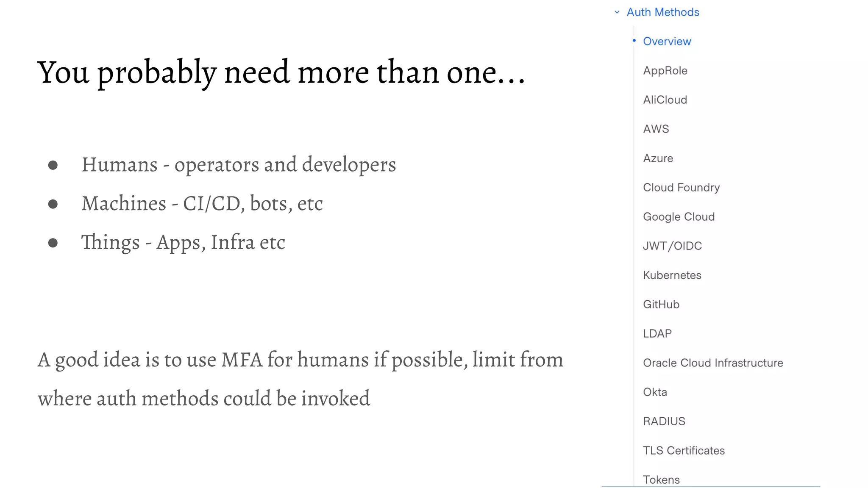Image resolution: width=868 pixels, height=488 pixels.
Task: Select the LDAP entry
Action: coord(657,334)
